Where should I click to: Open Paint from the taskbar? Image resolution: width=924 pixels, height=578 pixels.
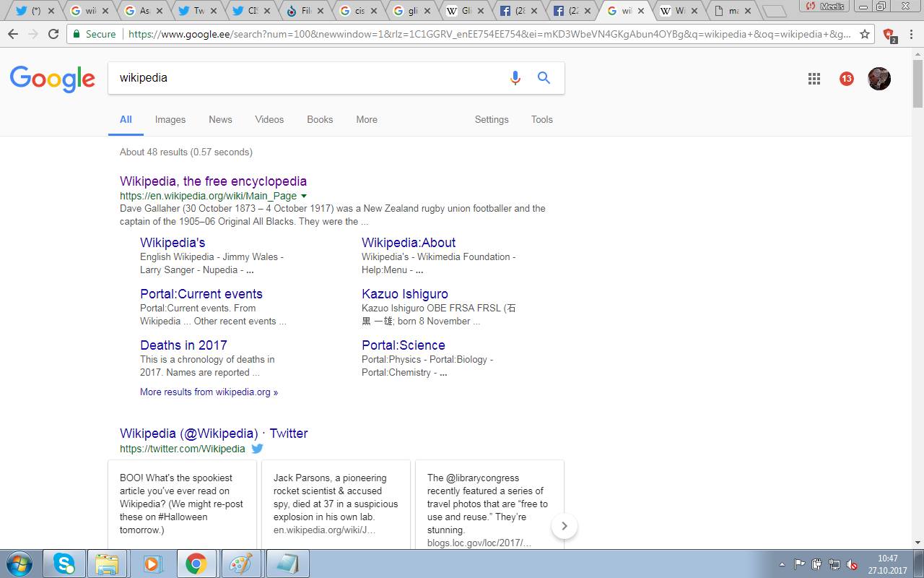pyautogui.click(x=240, y=564)
